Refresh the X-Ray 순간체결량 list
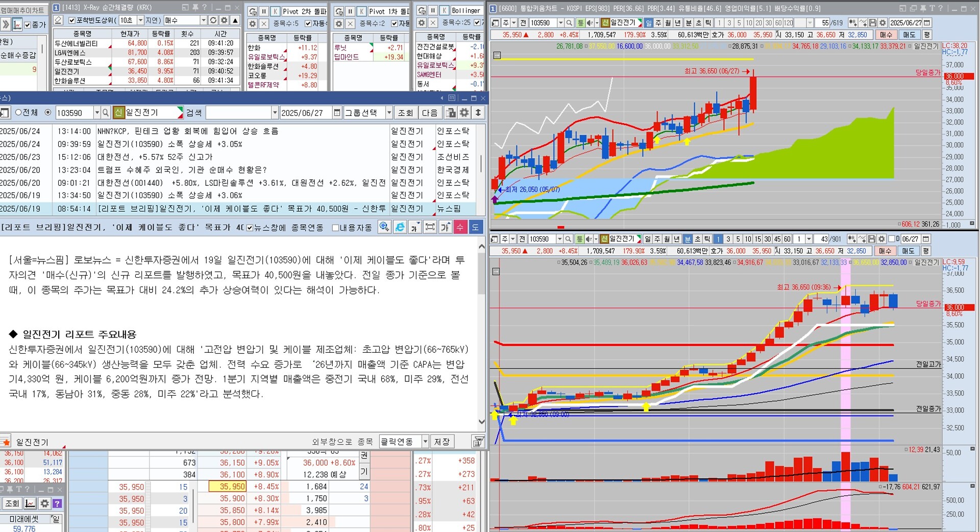 coord(213,20)
